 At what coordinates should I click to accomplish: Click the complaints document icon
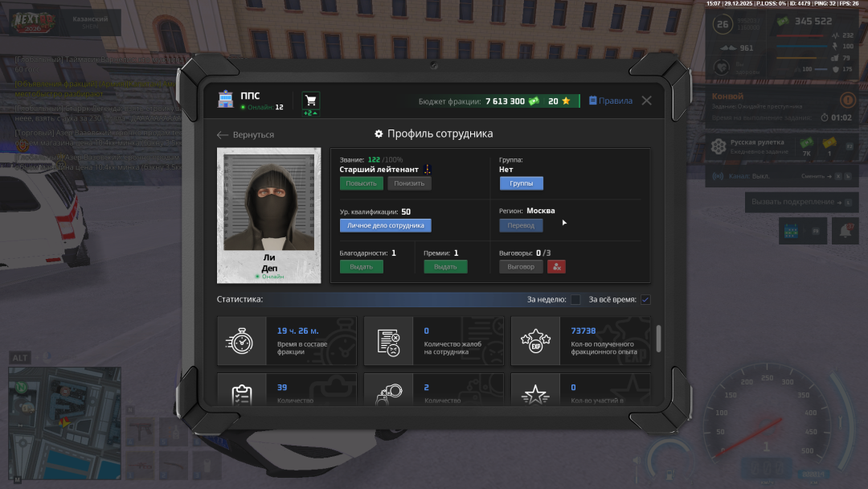[388, 341]
